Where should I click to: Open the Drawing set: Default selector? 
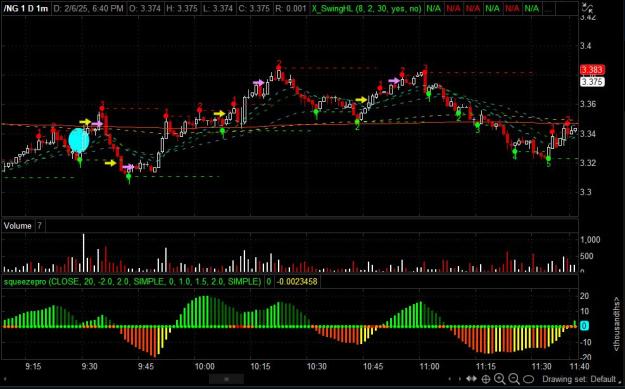(579, 379)
